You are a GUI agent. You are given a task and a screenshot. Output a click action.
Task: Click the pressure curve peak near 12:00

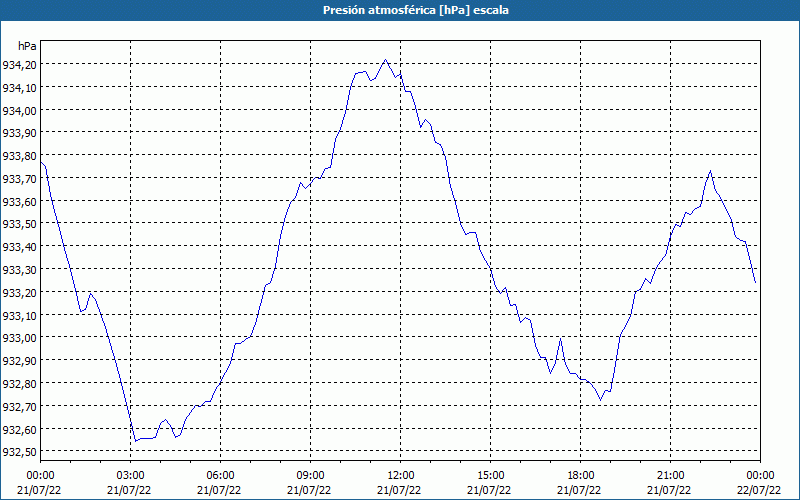pyautogui.click(x=385, y=60)
